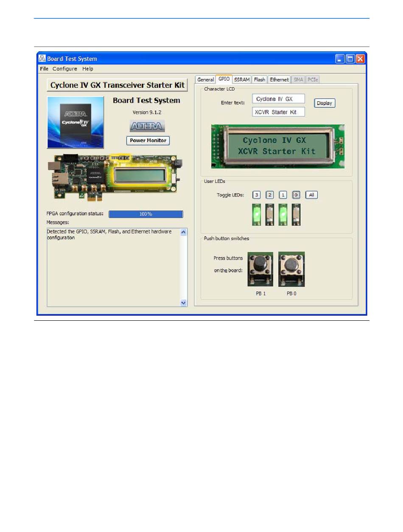Toggle user LED 2
The width and height of the screenshot is (403, 532).
(270, 195)
